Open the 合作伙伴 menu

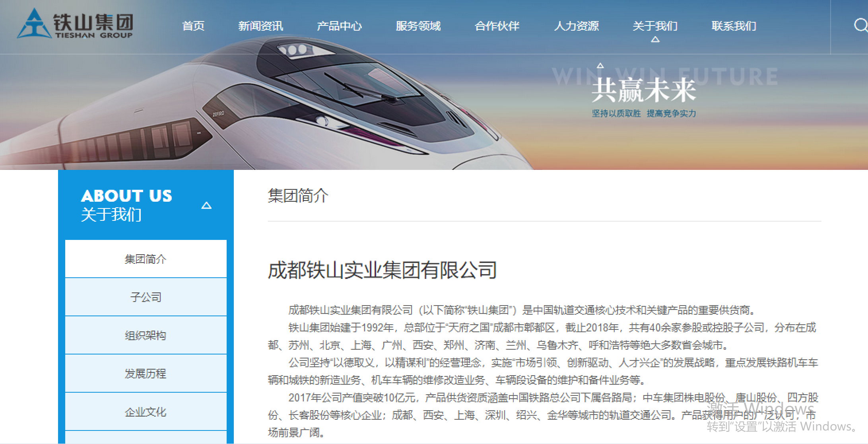(497, 26)
